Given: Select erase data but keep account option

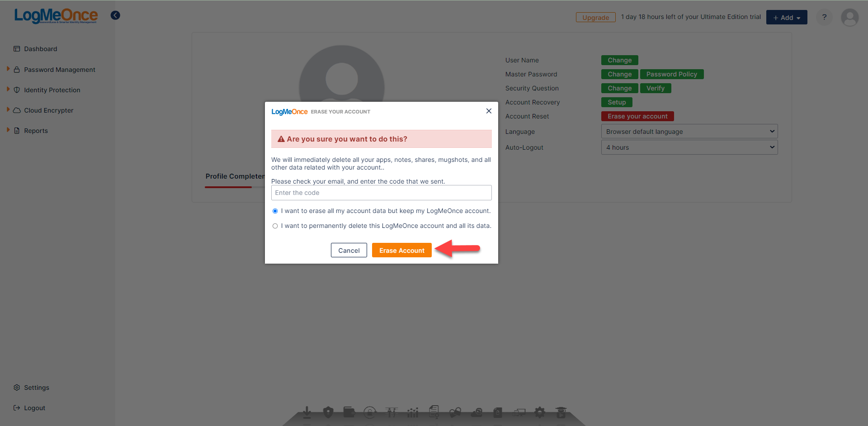Looking at the screenshot, I should pyautogui.click(x=275, y=211).
